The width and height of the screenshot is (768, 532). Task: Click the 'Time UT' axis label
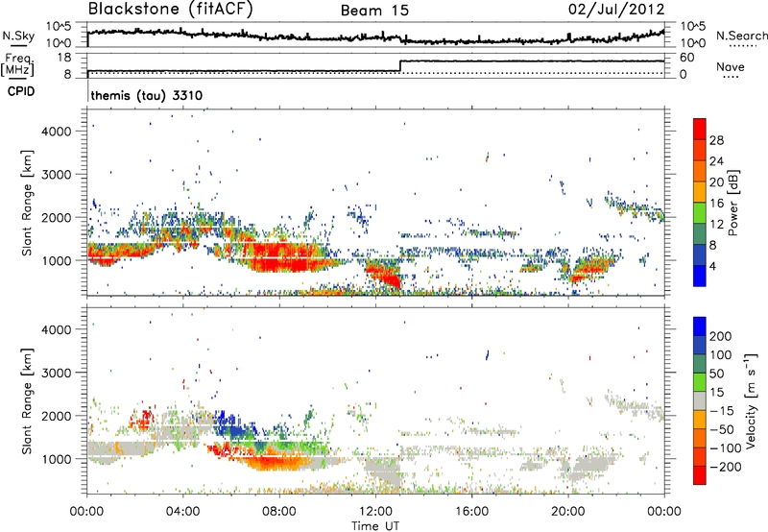tap(375, 525)
